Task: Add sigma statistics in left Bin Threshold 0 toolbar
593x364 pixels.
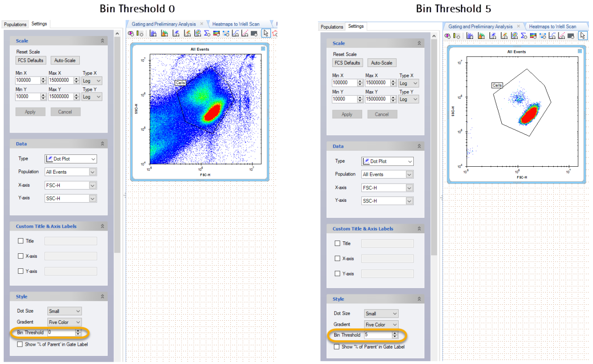Action: click(207, 33)
